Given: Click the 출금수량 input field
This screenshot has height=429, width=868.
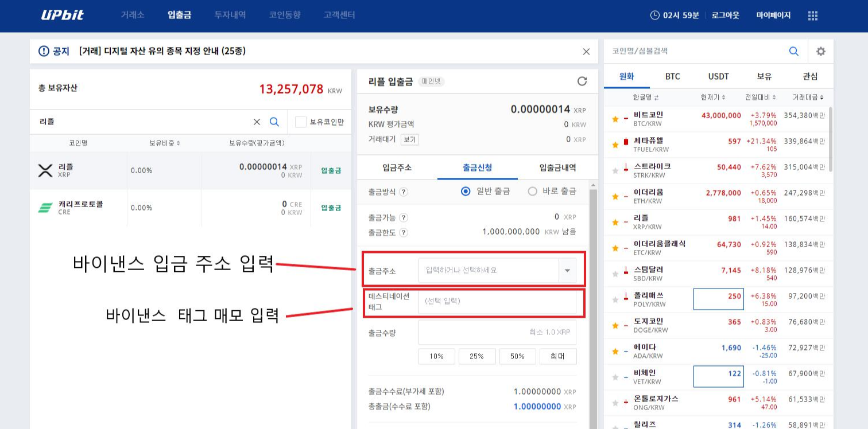Looking at the screenshot, I should click(497, 332).
